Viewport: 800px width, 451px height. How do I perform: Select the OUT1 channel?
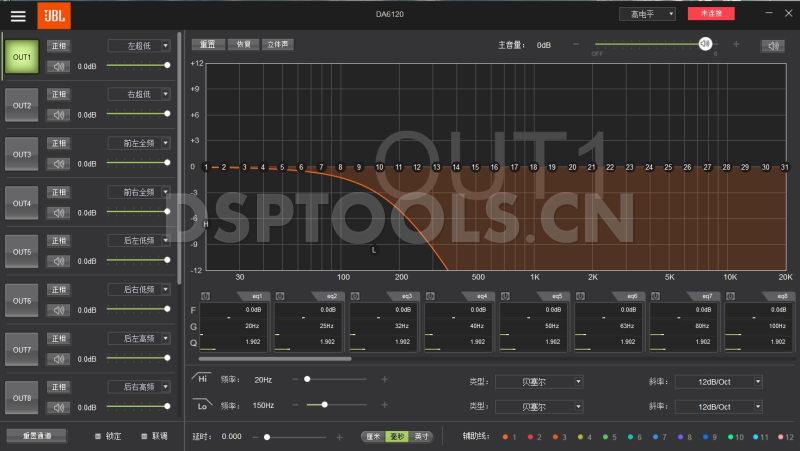click(22, 57)
